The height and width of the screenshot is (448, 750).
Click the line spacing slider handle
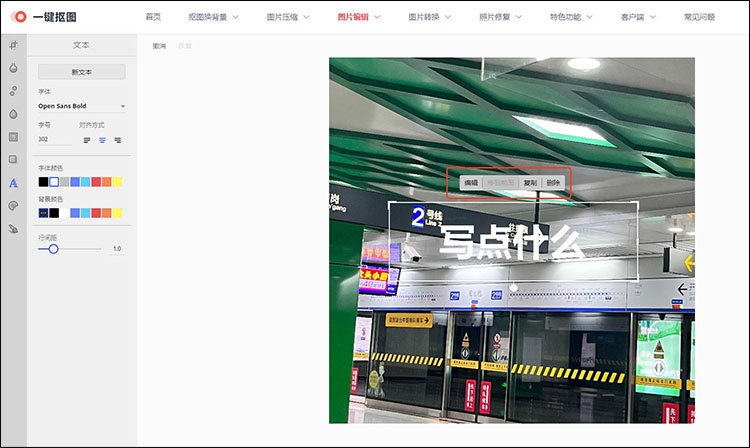click(54, 249)
